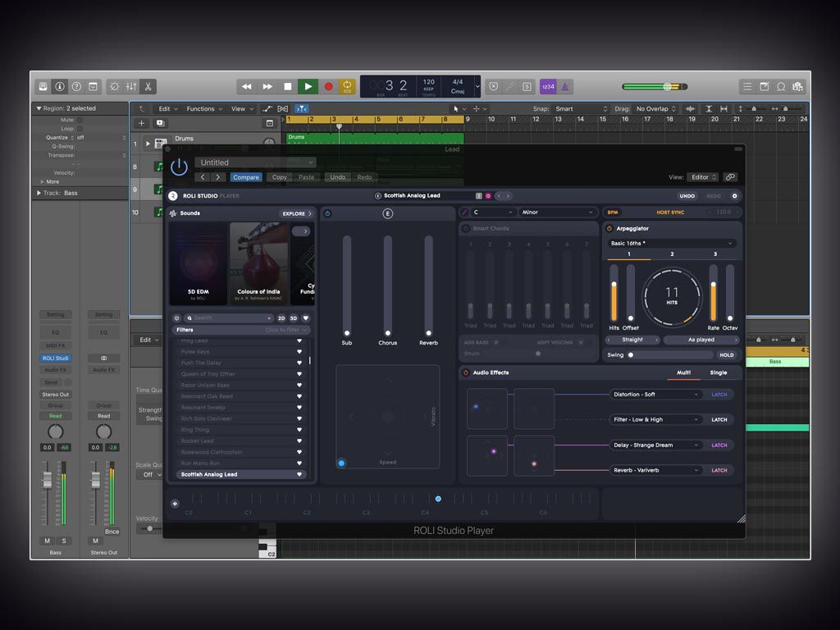This screenshot has height=630, width=840.
Task: Click the Sounds panel waveform icon
Action: 173,212
